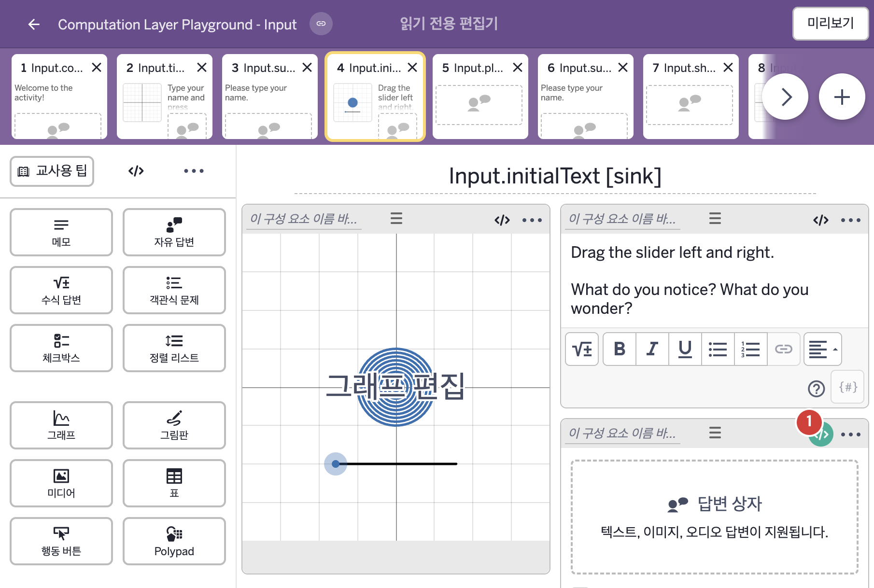874x588 pixels.
Task: Show next screens with the right chevron
Action: [786, 97]
